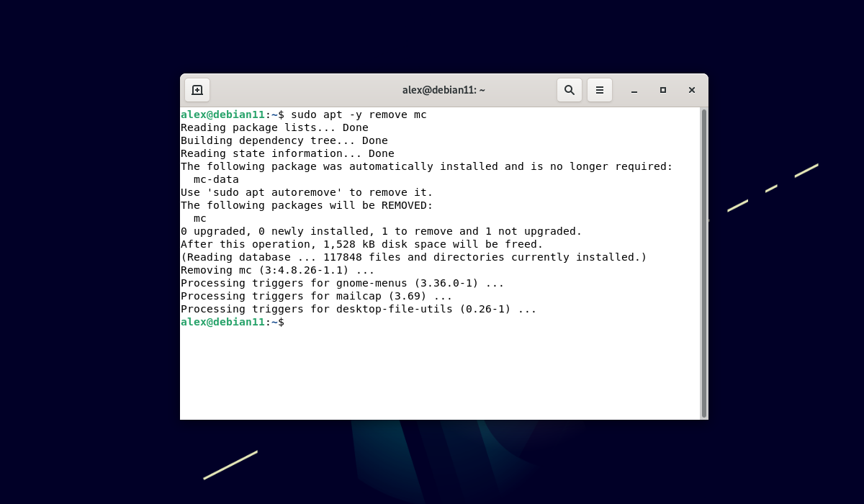Click the gnome-menus triggers line
The image size is (864, 504).
(342, 282)
